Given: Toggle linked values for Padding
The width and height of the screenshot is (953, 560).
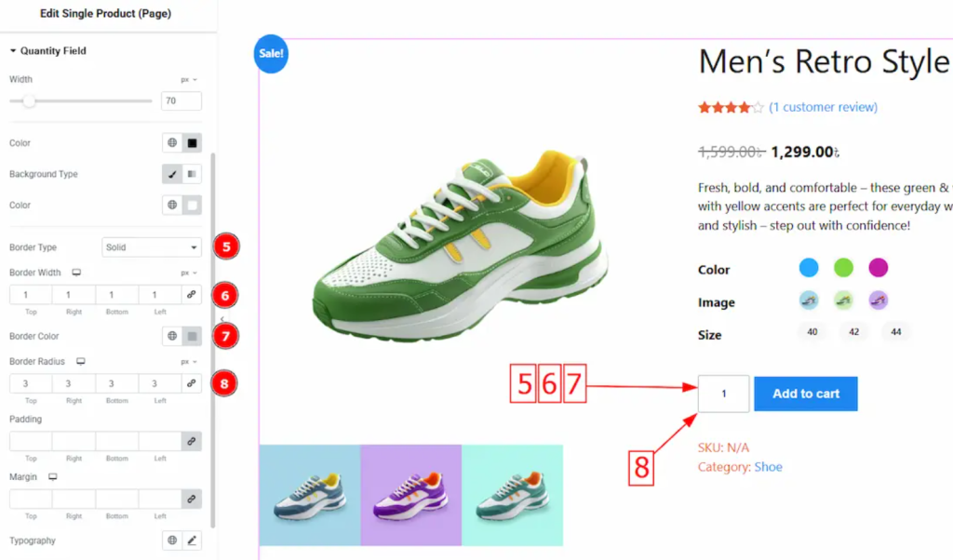Looking at the screenshot, I should click(x=192, y=441).
